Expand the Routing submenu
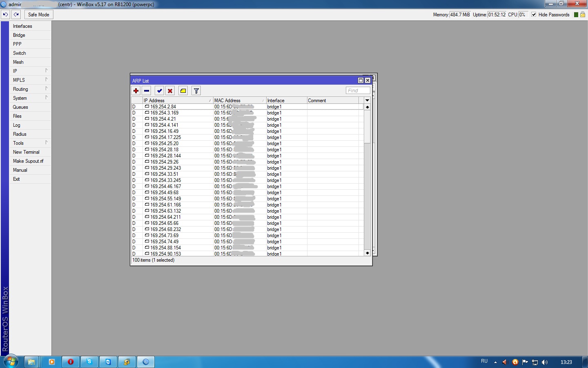588x368 pixels. [29, 89]
